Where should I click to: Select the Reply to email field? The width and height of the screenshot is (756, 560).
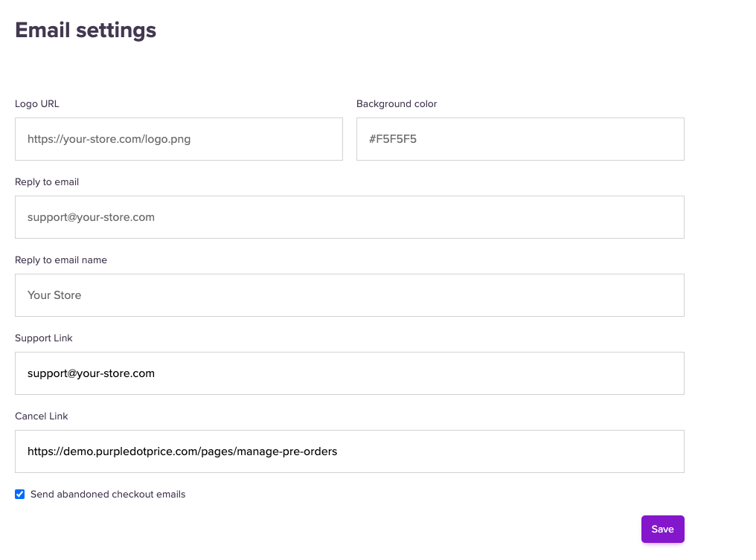point(349,217)
